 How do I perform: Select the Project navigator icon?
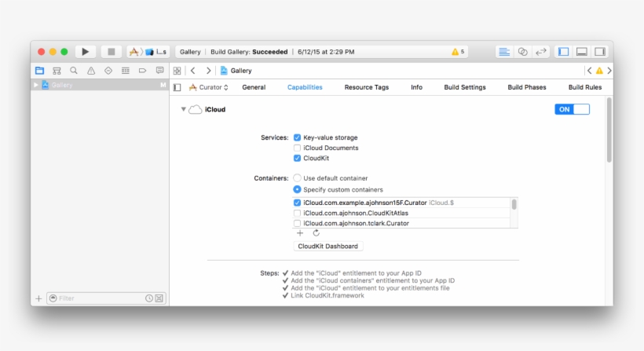pyautogui.click(x=39, y=71)
